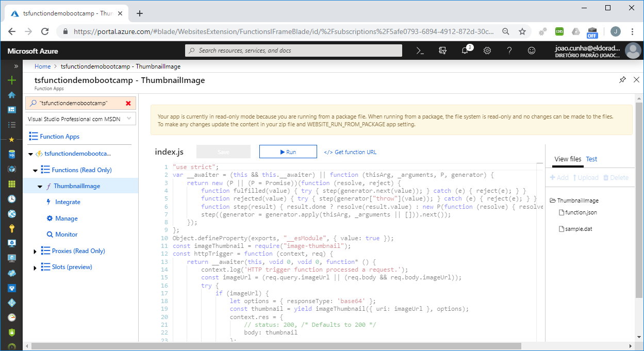Image resolution: width=644 pixels, height=351 pixels.
Task: Close the ThumbnailImage blade
Action: [x=636, y=80]
